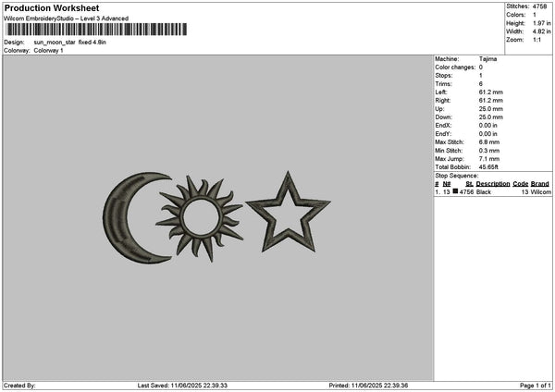The image size is (555, 392).
Task: Click the Machine value 'Tajima'
Action: tap(487, 59)
